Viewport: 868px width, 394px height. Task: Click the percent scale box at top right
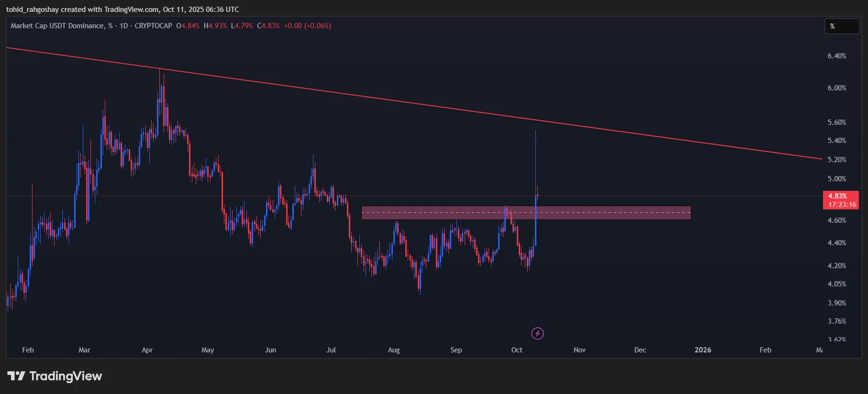841,26
